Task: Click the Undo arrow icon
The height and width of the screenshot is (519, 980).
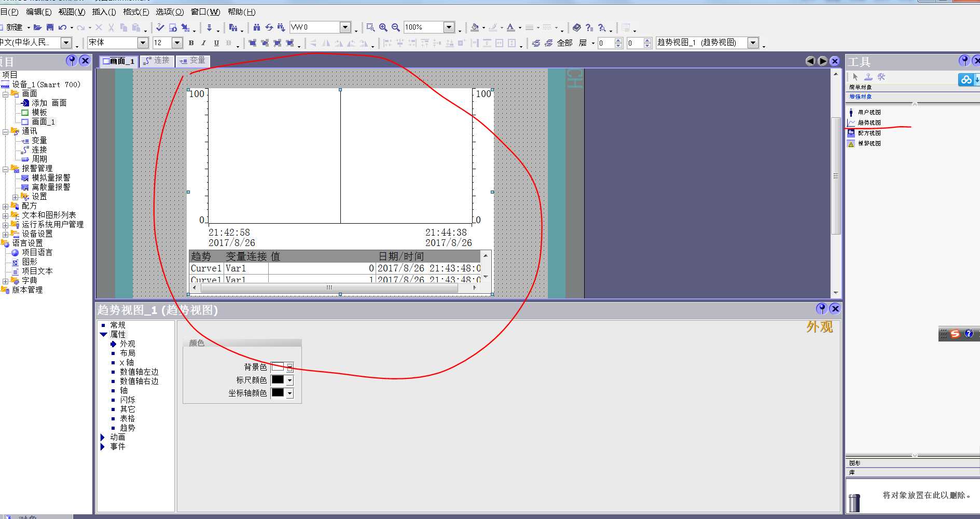Action: tap(62, 28)
